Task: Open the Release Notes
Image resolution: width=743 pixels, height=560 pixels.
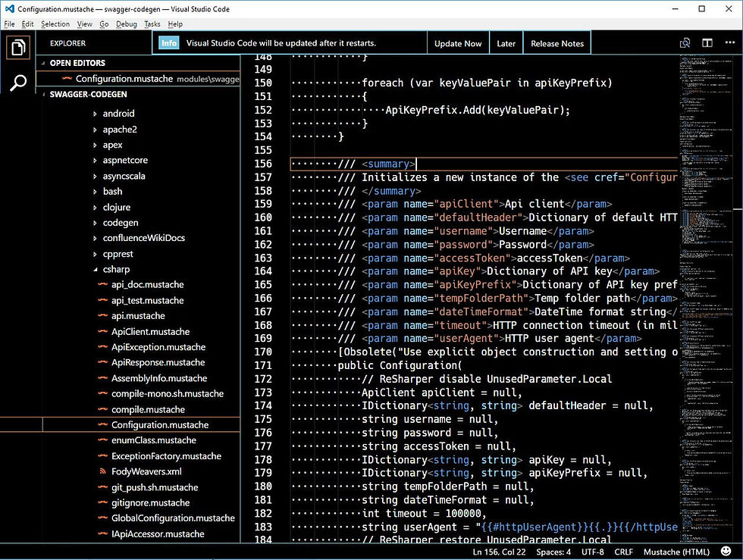Action: (556, 43)
